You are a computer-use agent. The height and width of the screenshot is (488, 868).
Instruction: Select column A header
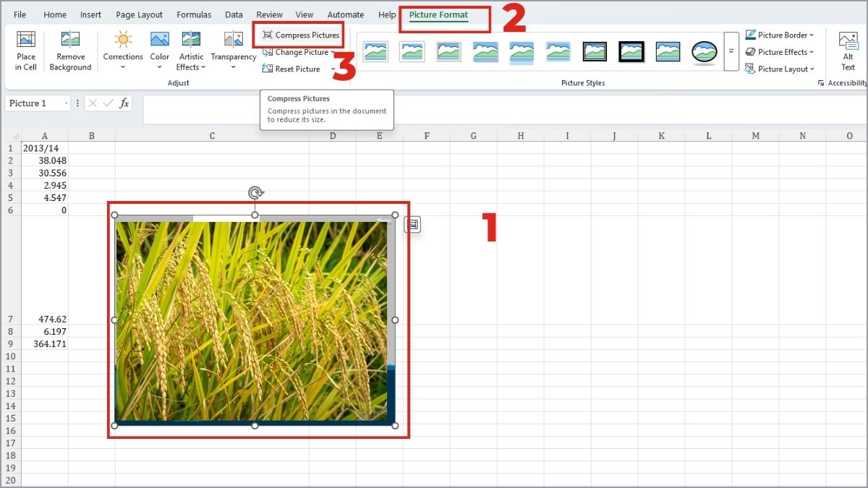click(45, 135)
